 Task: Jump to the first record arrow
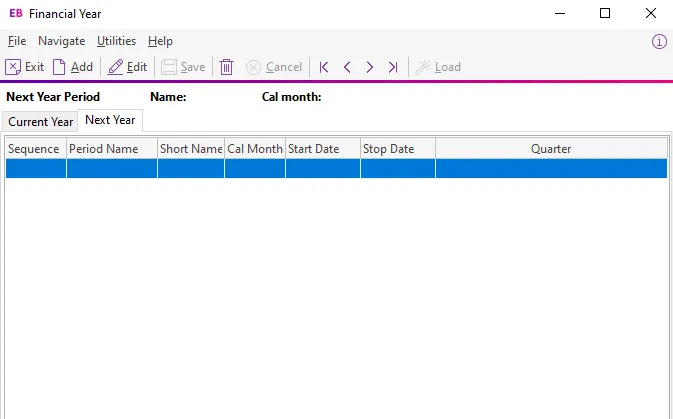pyautogui.click(x=324, y=67)
